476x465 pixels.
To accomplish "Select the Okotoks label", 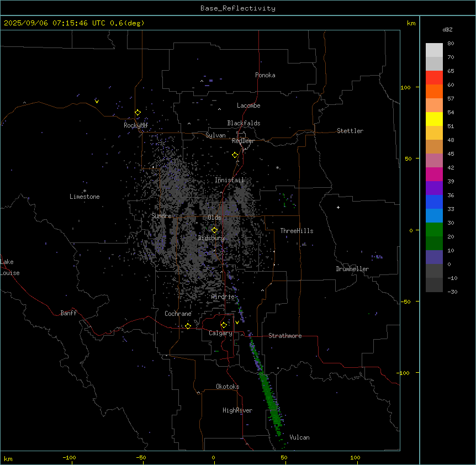I will (x=228, y=387).
